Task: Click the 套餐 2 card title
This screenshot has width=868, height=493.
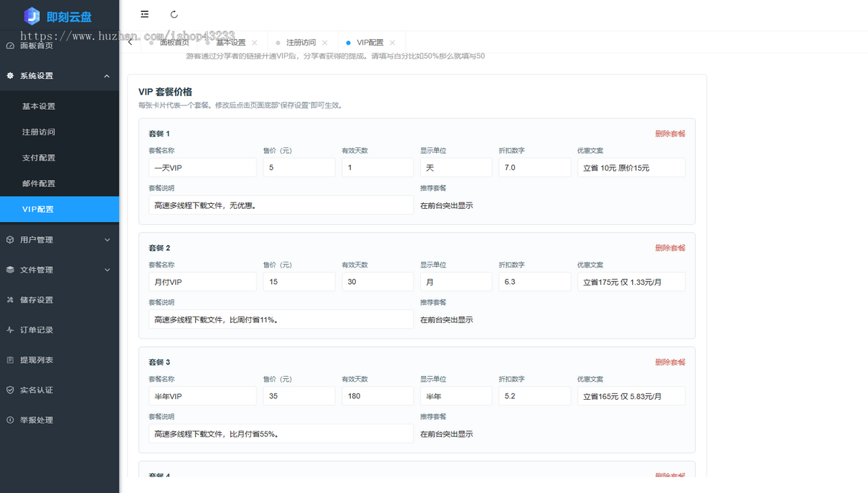Action: [x=159, y=248]
